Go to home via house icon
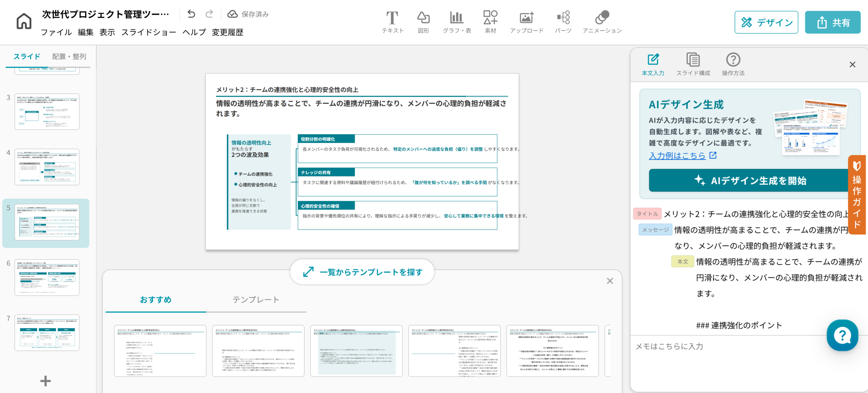 click(x=24, y=21)
